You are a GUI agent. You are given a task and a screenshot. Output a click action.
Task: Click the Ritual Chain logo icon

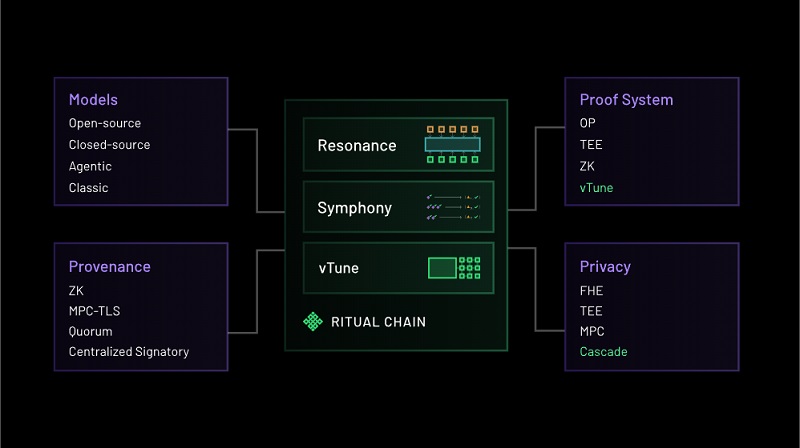pos(313,321)
